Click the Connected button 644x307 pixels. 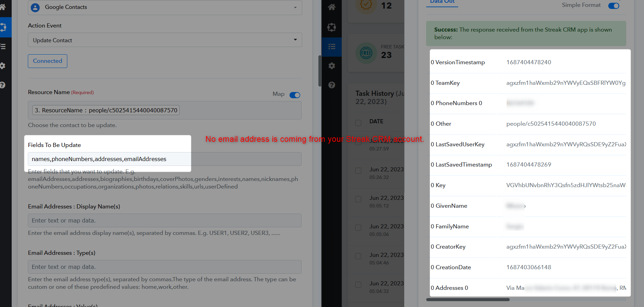click(47, 61)
